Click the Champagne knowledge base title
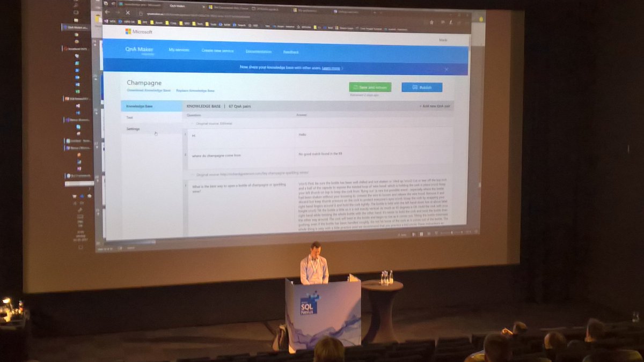 144,83
